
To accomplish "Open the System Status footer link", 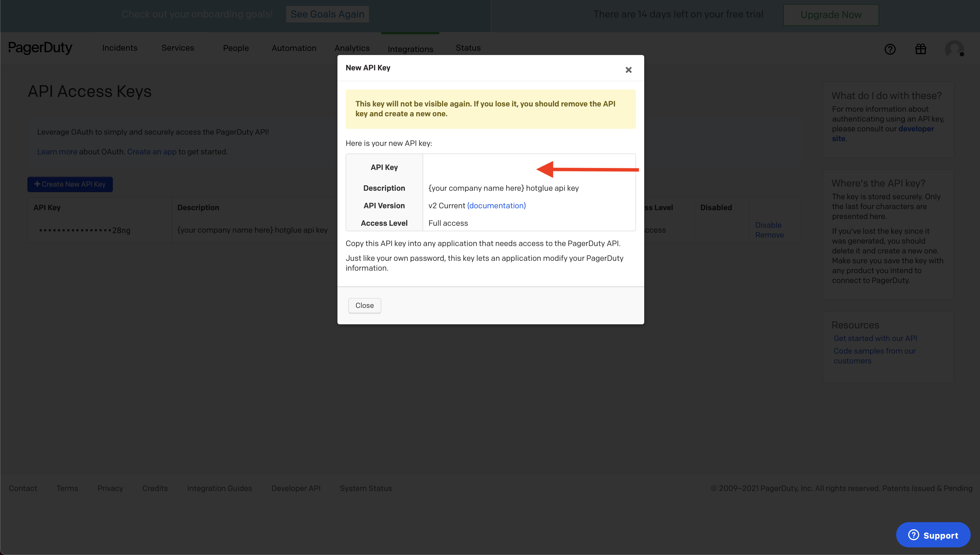I will pyautogui.click(x=365, y=488).
